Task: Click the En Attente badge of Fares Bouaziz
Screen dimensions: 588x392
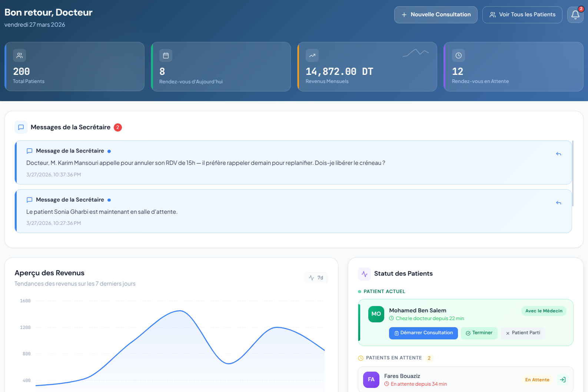Action: point(537,380)
